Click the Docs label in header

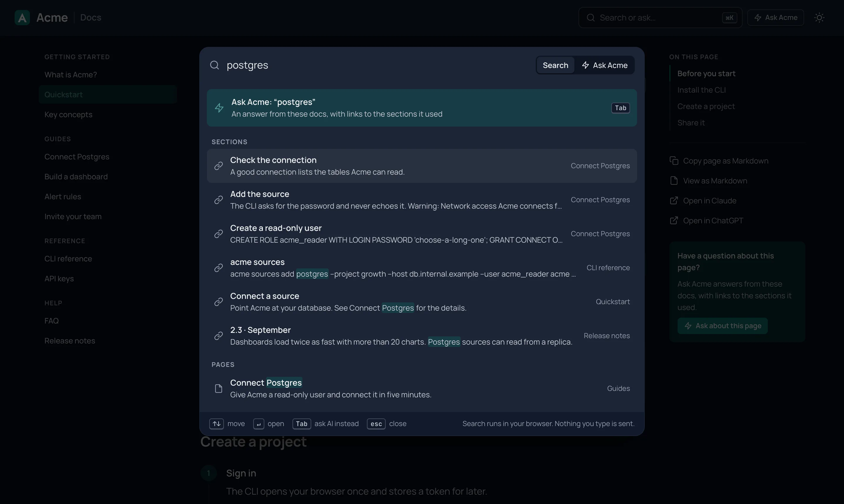click(x=91, y=17)
